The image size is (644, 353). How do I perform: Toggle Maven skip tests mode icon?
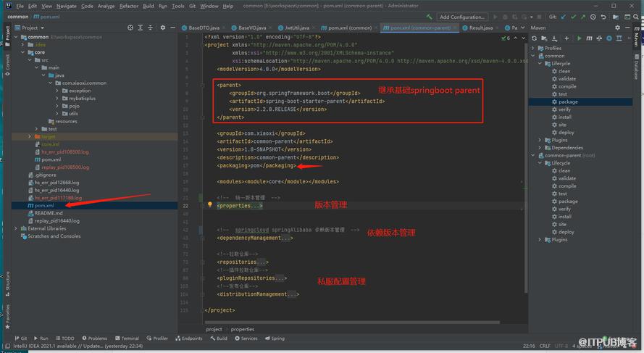click(x=609, y=38)
